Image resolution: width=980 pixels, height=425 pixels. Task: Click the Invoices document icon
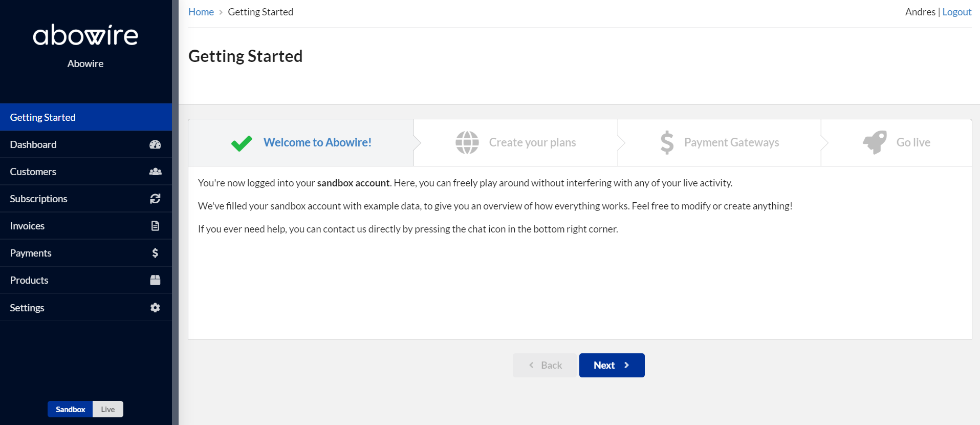pyautogui.click(x=155, y=226)
